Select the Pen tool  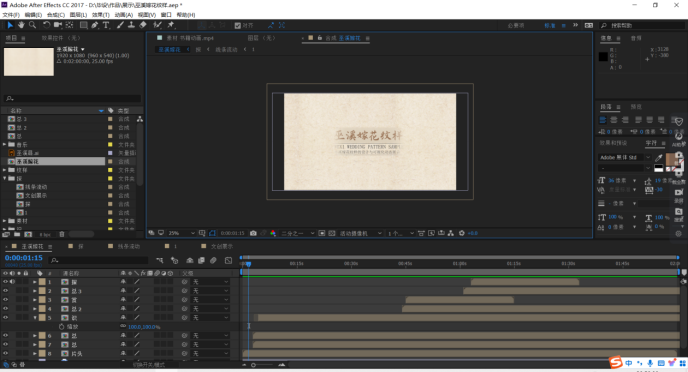point(95,25)
